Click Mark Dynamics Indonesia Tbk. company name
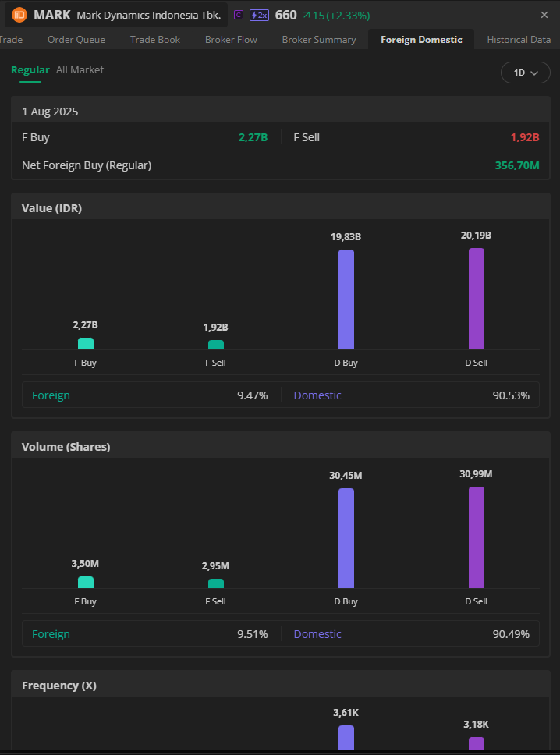560x755 pixels. point(149,15)
